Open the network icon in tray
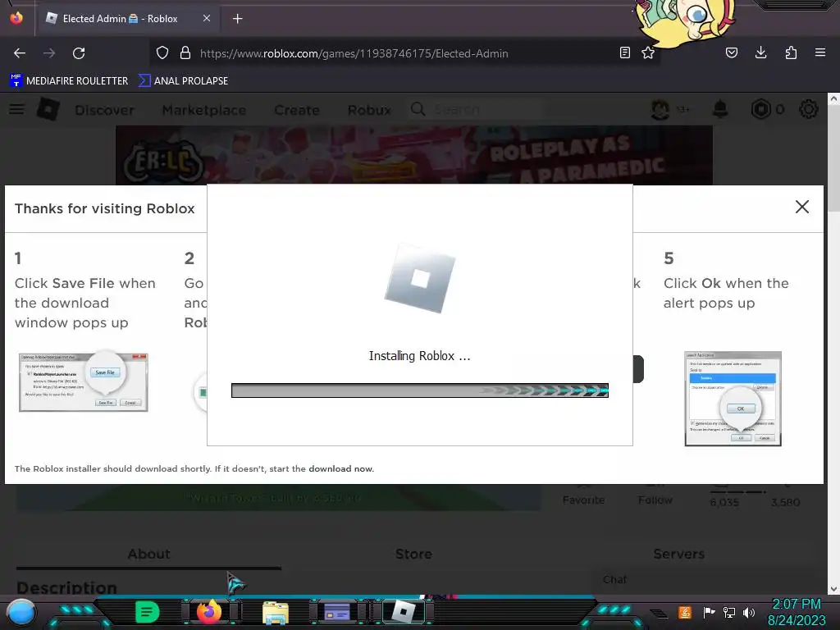The width and height of the screenshot is (840, 630). tap(728, 612)
